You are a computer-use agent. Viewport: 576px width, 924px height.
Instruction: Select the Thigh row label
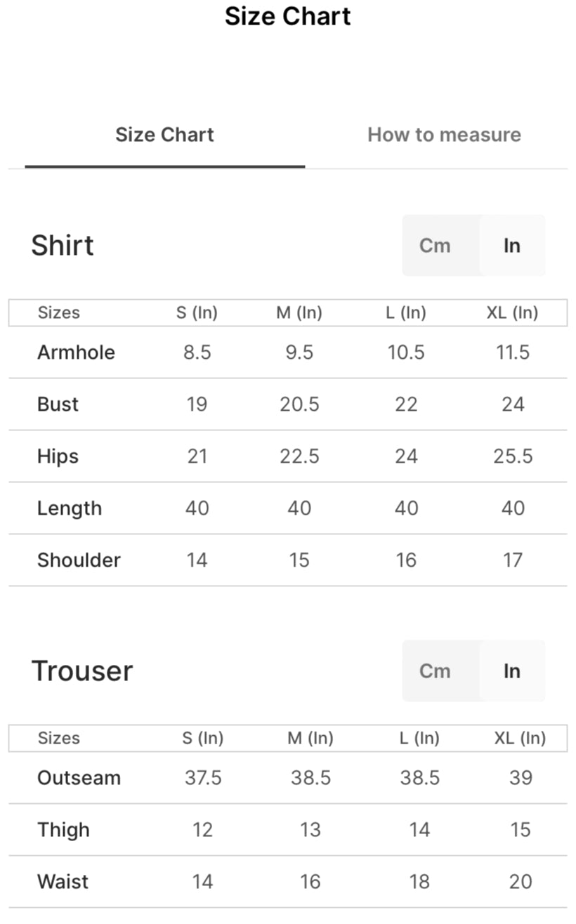(63, 830)
